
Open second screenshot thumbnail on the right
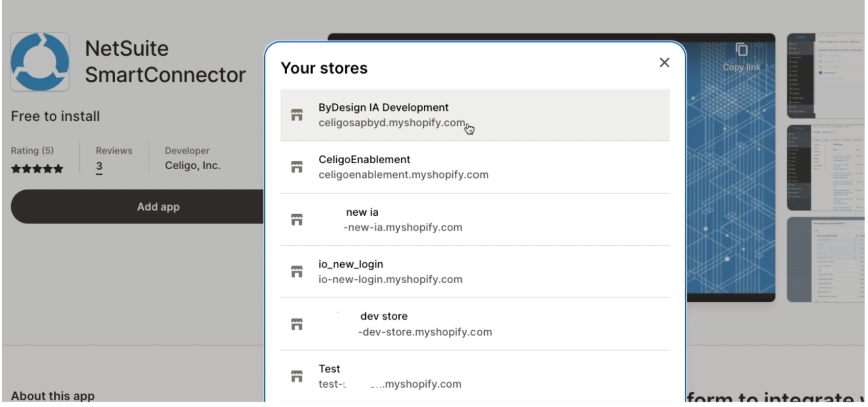click(x=826, y=167)
